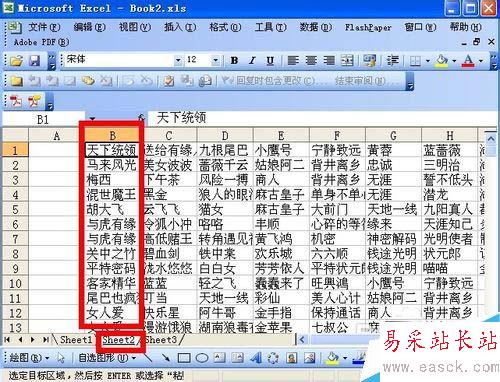Open the font size dropdown
Viewport: 500px width, 382px height.
coord(215,60)
